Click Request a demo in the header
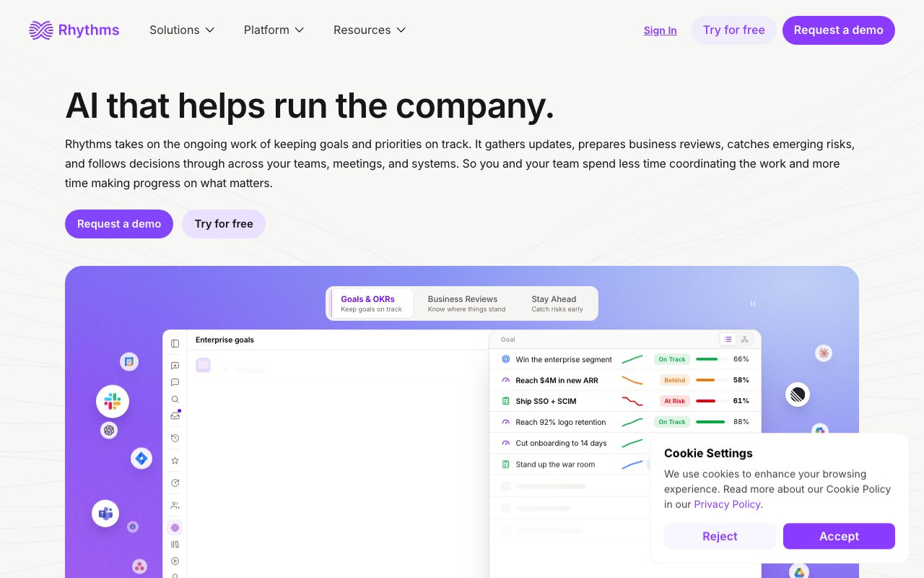The image size is (924, 578). (839, 30)
